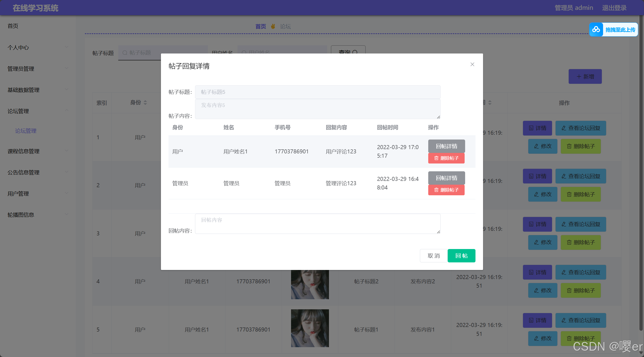The width and height of the screenshot is (644, 357).
Task: Click sort arrows next to 身份 column
Action: pos(145,102)
